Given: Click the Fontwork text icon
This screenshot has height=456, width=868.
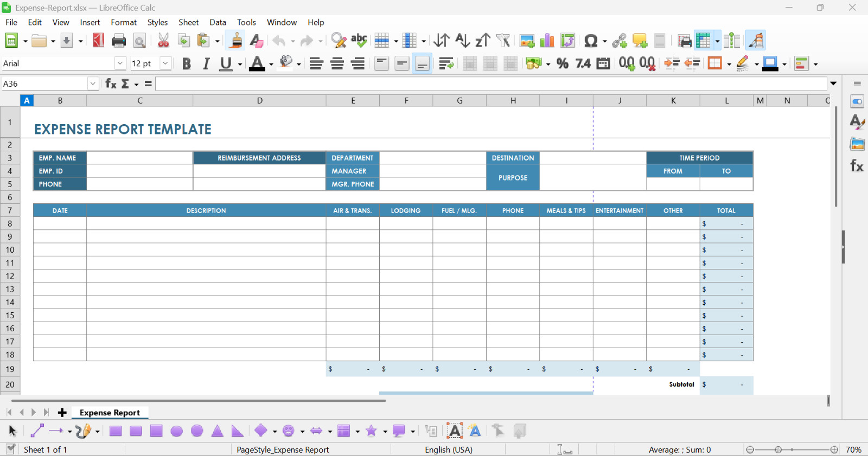Looking at the screenshot, I should (x=475, y=431).
